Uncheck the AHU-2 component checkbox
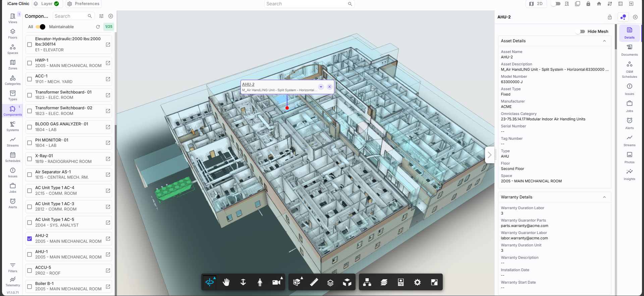Screen dimensions: 644x296 pos(30,239)
